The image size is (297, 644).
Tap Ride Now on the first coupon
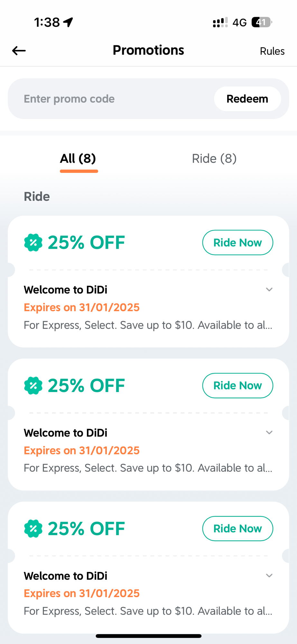[237, 243]
